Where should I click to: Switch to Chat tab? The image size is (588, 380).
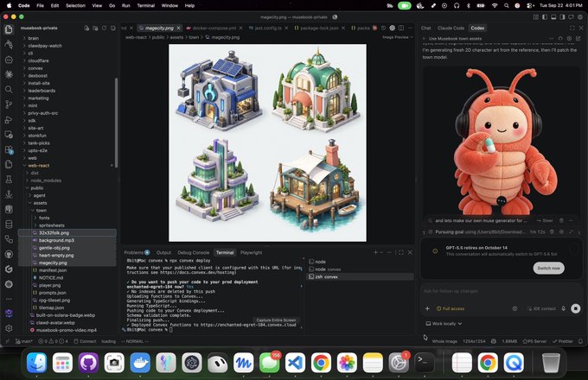tap(426, 28)
